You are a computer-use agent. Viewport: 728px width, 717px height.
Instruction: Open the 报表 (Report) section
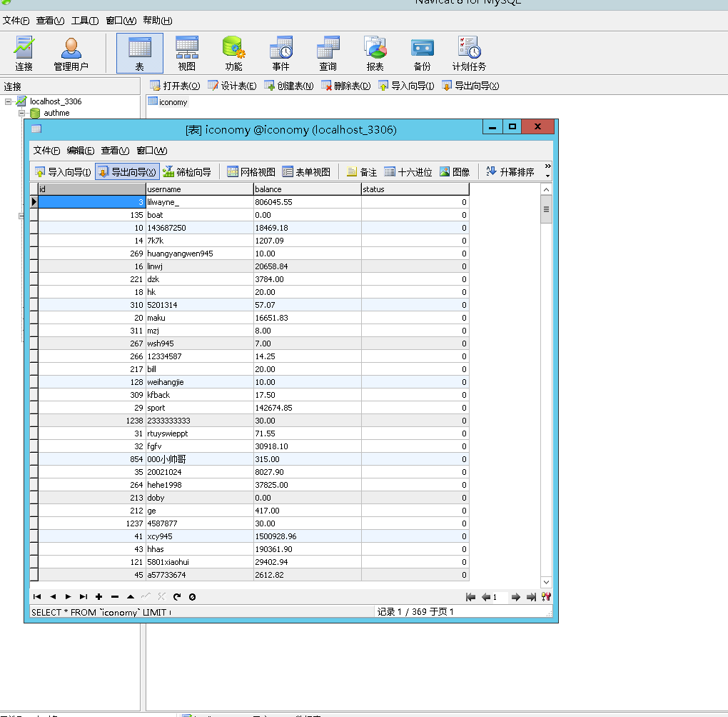pyautogui.click(x=375, y=54)
